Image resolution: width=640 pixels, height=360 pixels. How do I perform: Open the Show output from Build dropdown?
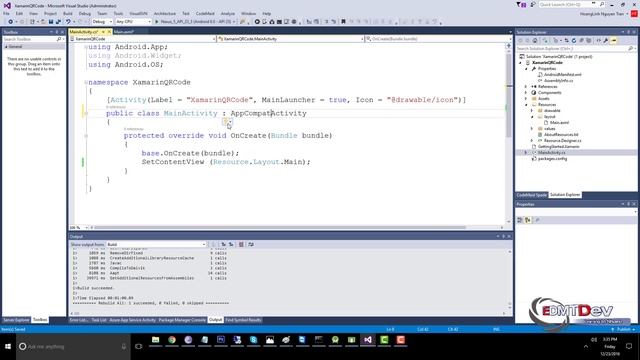tap(156, 244)
